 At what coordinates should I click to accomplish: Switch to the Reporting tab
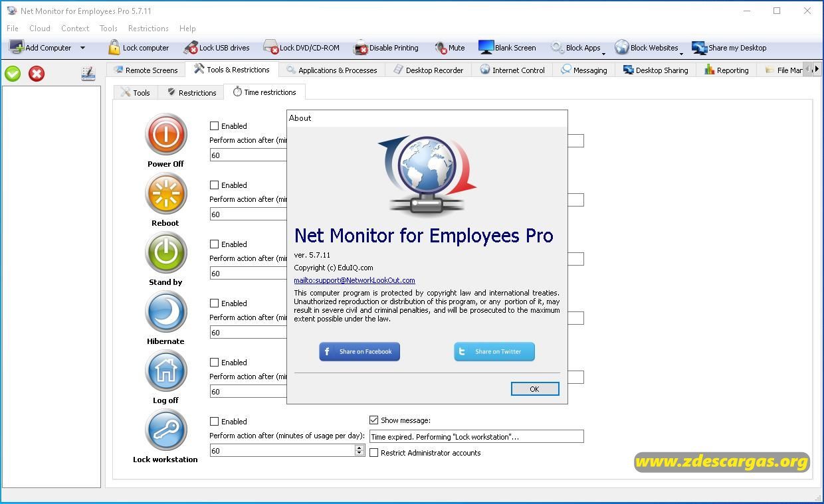click(x=726, y=70)
